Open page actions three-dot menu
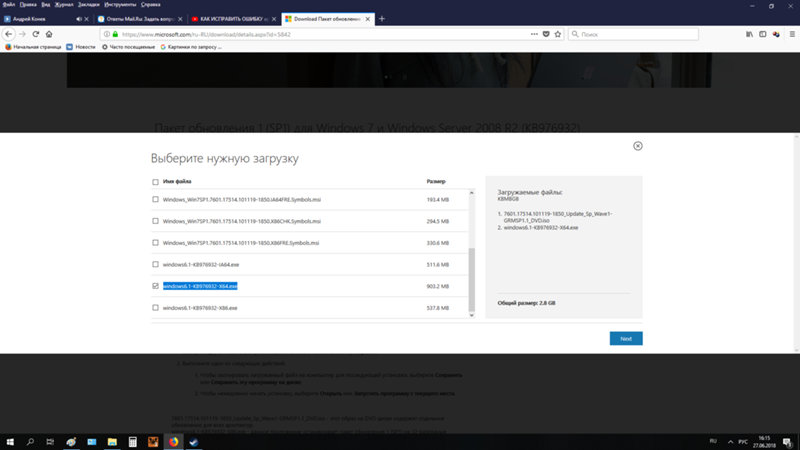800x450 pixels. pos(534,34)
